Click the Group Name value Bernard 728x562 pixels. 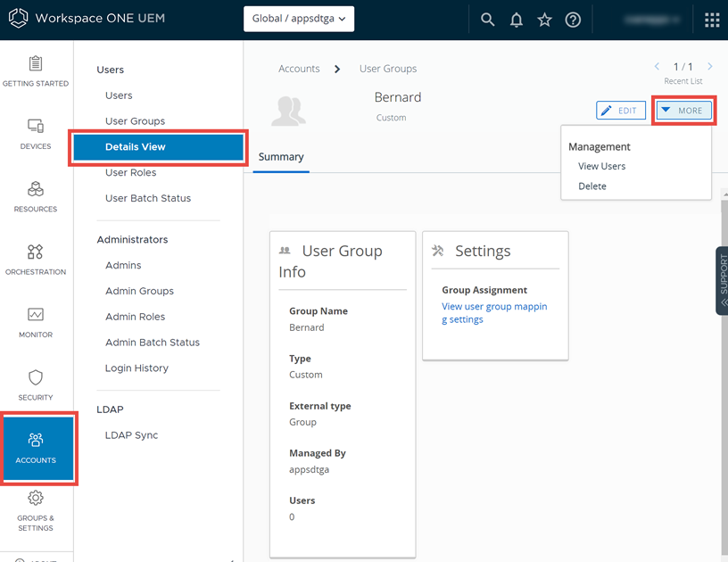point(306,327)
